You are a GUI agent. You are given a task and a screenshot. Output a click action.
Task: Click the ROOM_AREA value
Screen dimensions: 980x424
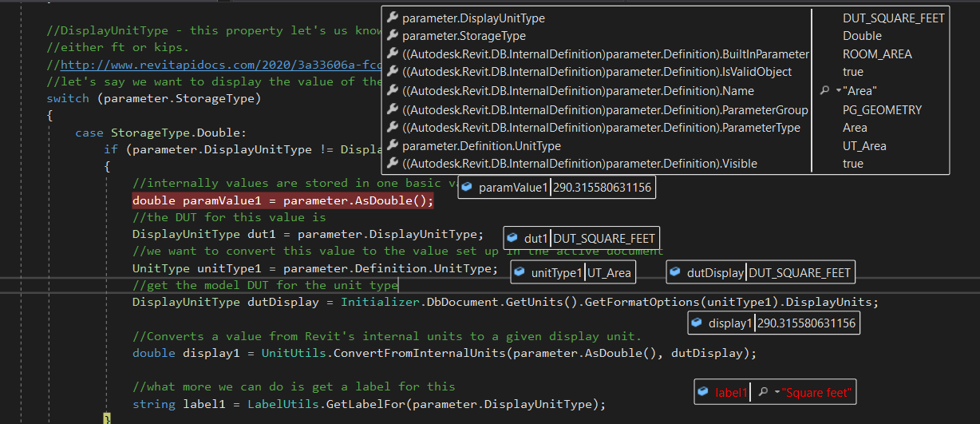coord(877,54)
